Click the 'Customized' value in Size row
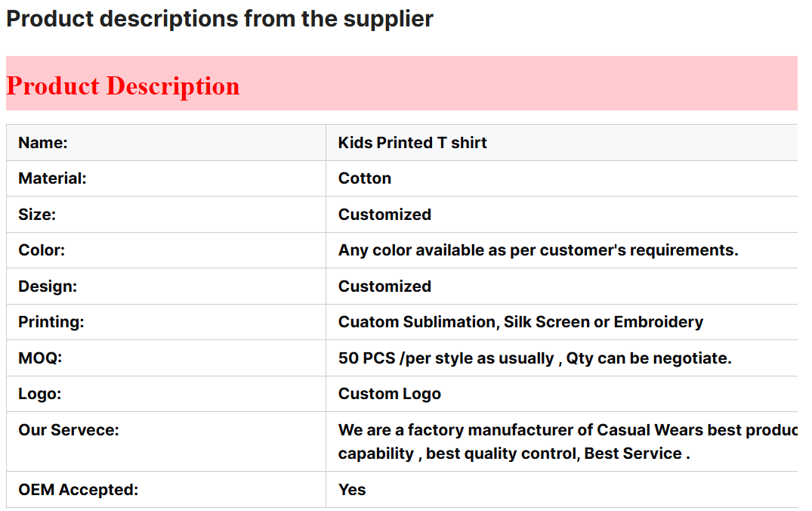 point(384,215)
